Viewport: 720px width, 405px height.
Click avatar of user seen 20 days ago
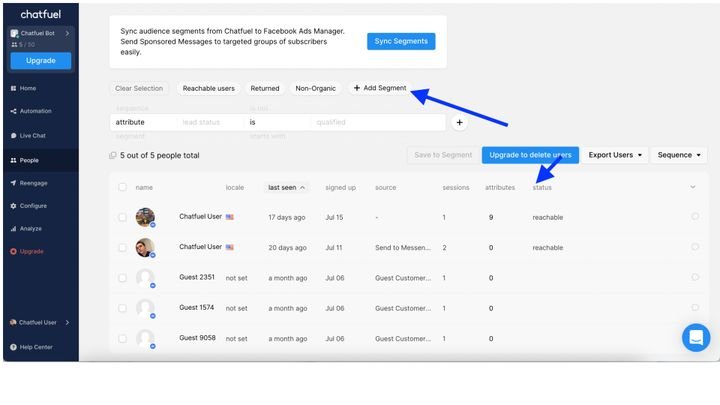145,248
